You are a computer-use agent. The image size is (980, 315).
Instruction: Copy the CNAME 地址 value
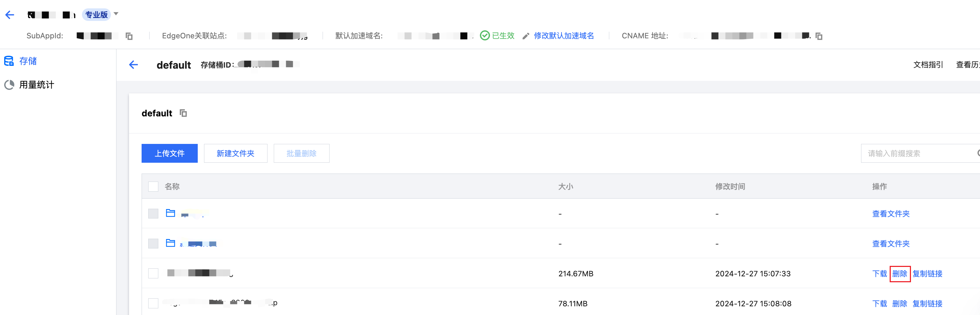point(819,36)
